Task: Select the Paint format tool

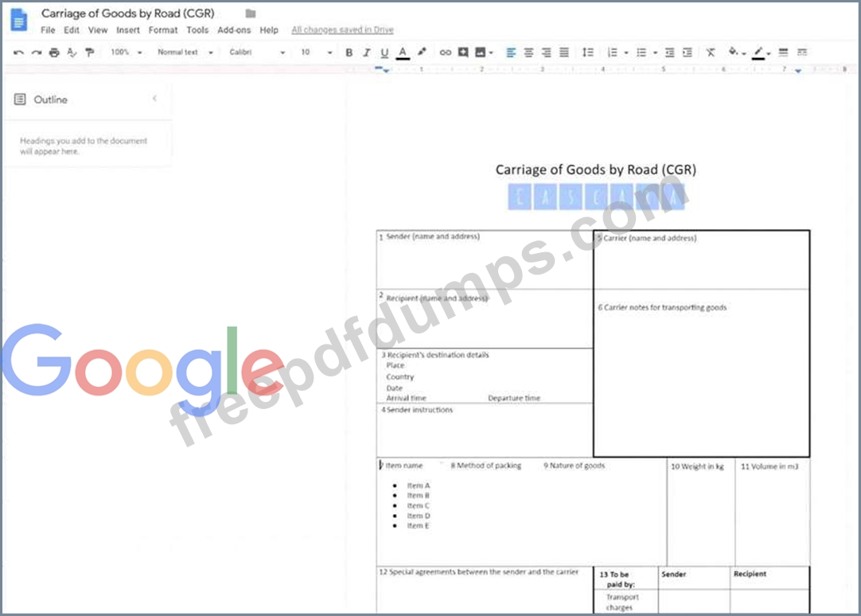Action: (89, 53)
